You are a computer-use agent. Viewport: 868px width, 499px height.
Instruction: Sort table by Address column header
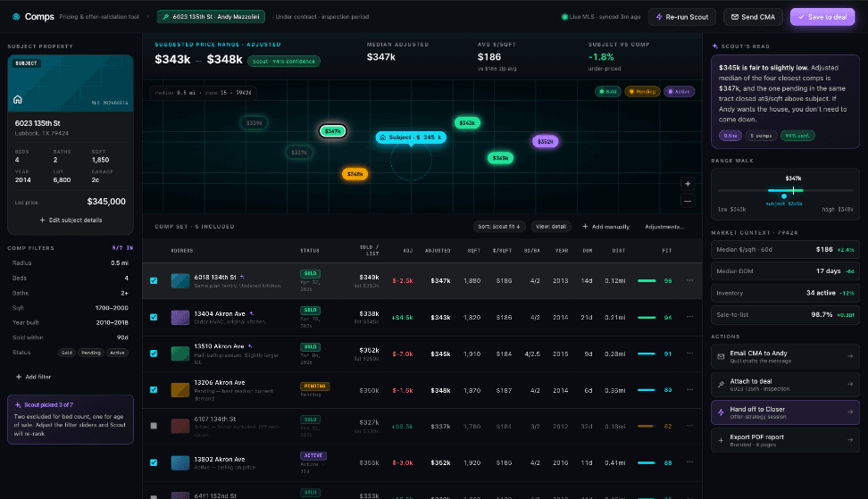click(181, 251)
